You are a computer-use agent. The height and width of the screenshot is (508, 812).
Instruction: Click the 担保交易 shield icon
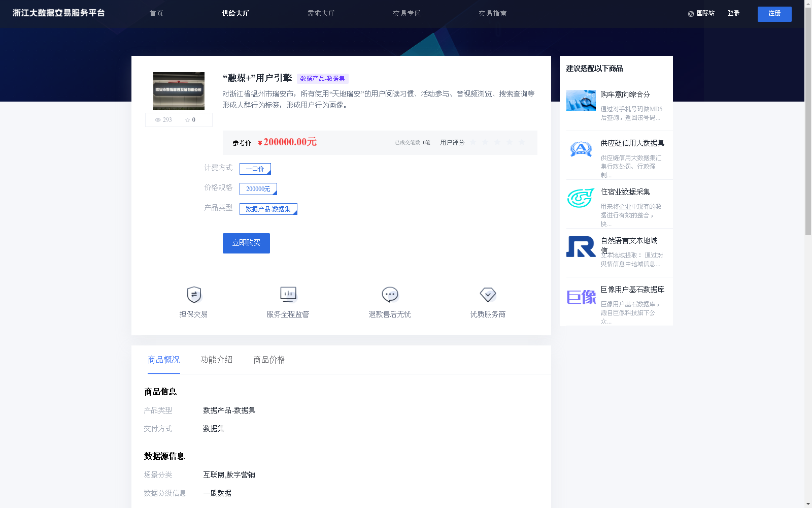pyautogui.click(x=194, y=295)
